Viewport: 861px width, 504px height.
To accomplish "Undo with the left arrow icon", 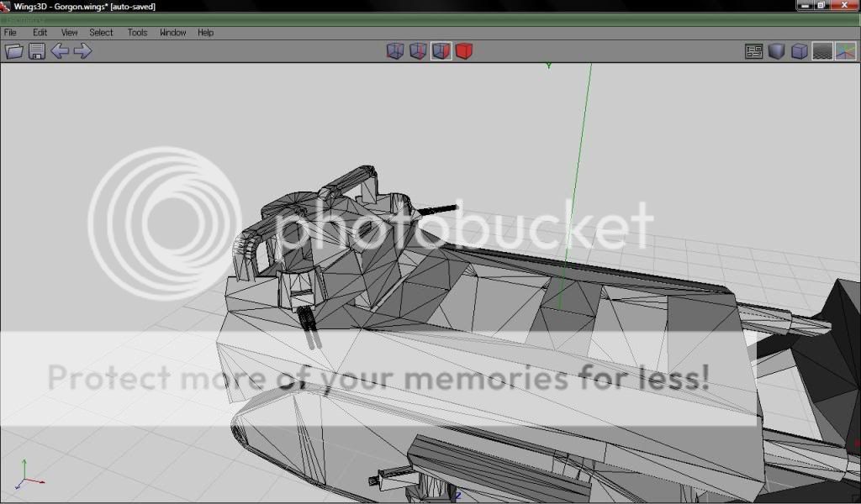I will (x=60, y=51).
